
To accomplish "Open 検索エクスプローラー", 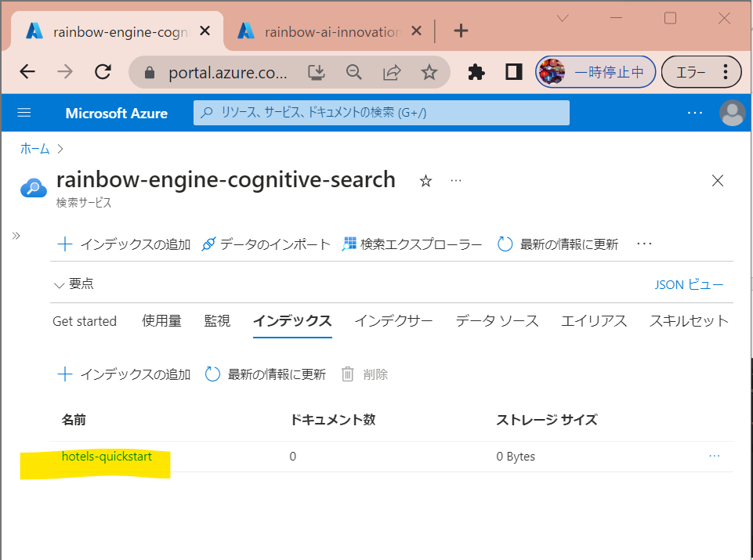I will click(412, 244).
